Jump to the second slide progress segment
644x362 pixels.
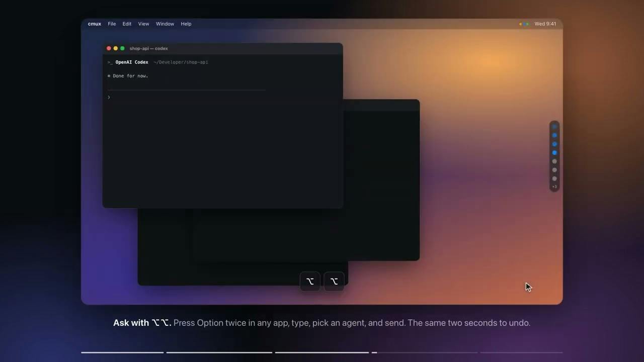click(219, 352)
